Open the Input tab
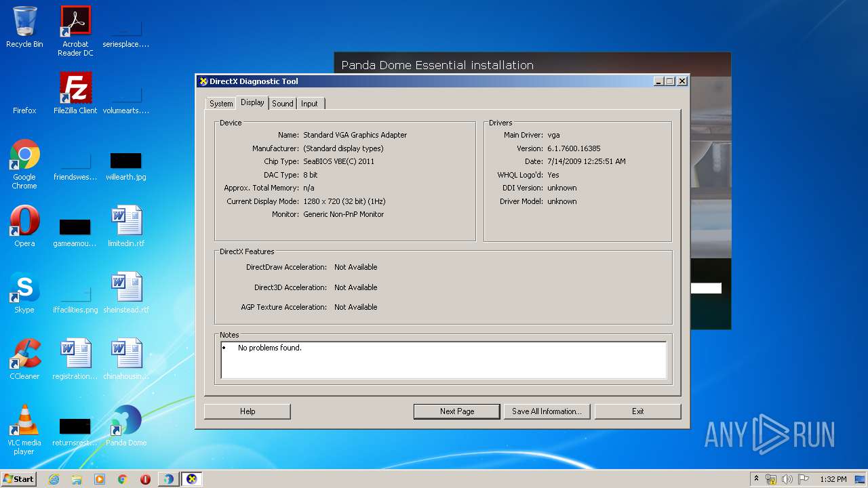The height and width of the screenshot is (488, 868). tap(309, 104)
